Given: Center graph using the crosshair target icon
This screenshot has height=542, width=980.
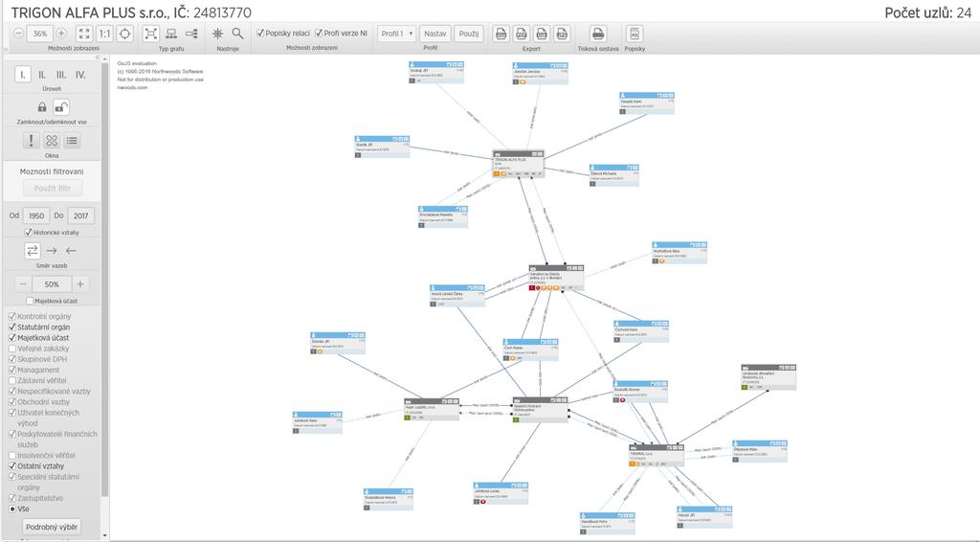Looking at the screenshot, I should coord(125,34).
